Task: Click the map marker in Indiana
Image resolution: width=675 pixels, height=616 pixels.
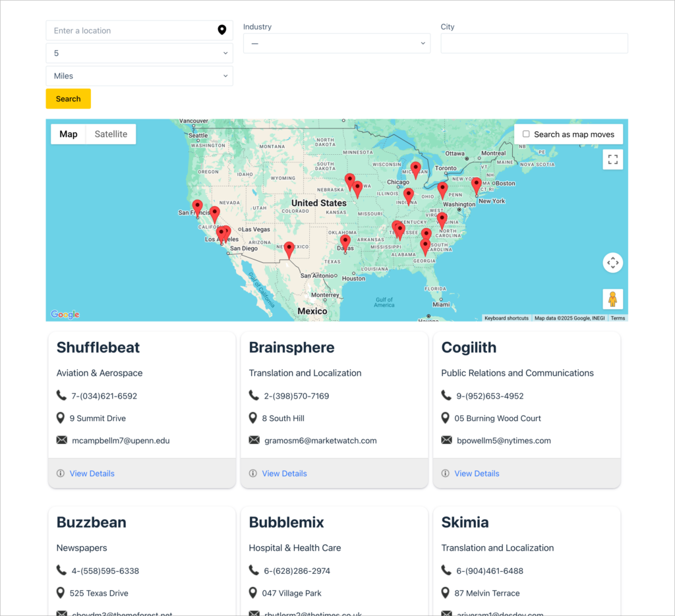Action: (x=409, y=196)
